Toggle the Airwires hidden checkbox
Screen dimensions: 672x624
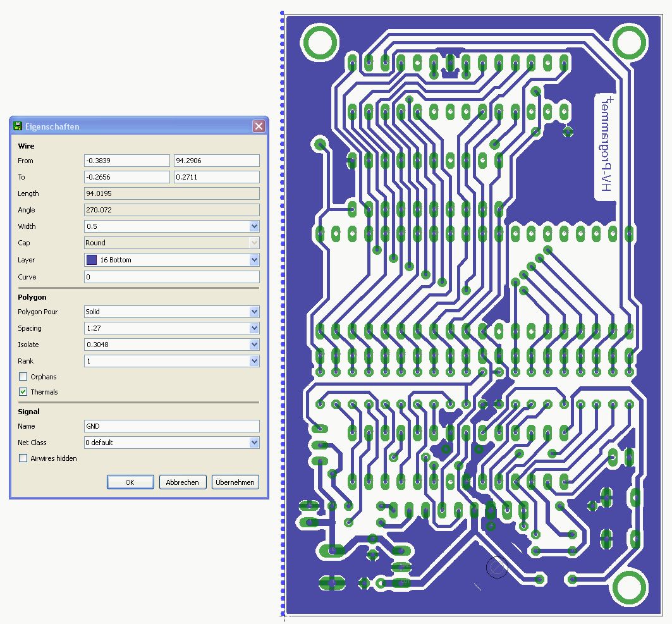(23, 458)
